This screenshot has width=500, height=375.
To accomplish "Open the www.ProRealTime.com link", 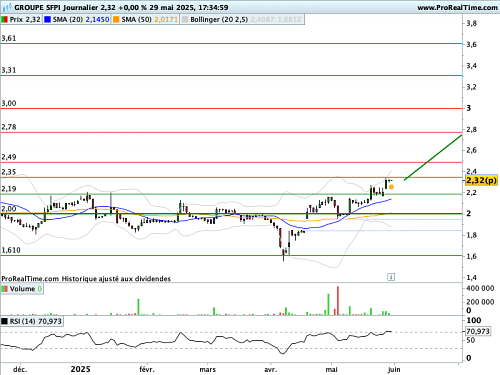I will pyautogui.click(x=457, y=7).
